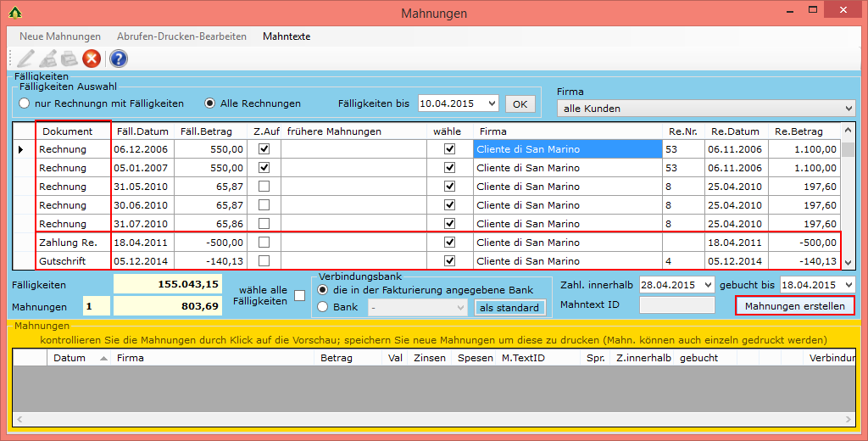
Task: Open help with the blue question mark icon
Action: (119, 59)
